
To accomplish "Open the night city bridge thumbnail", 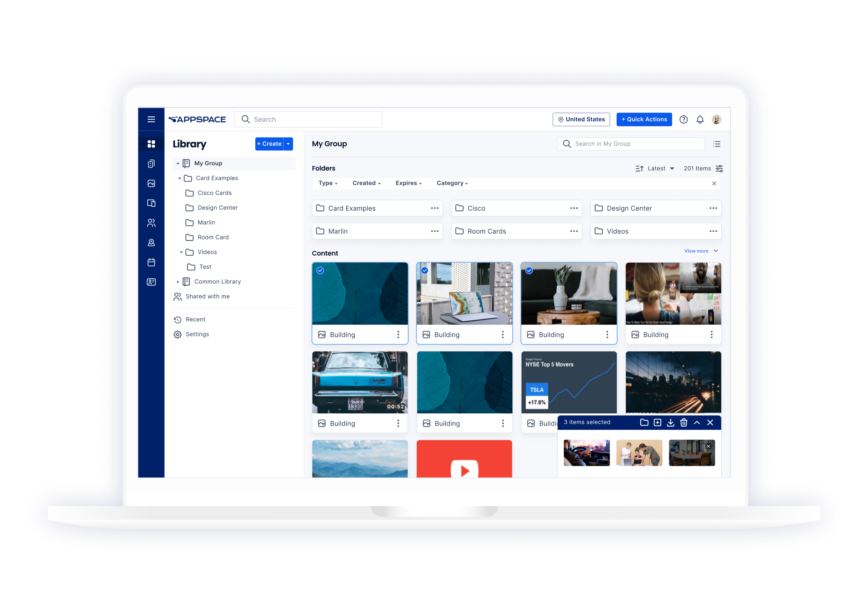I will click(673, 382).
